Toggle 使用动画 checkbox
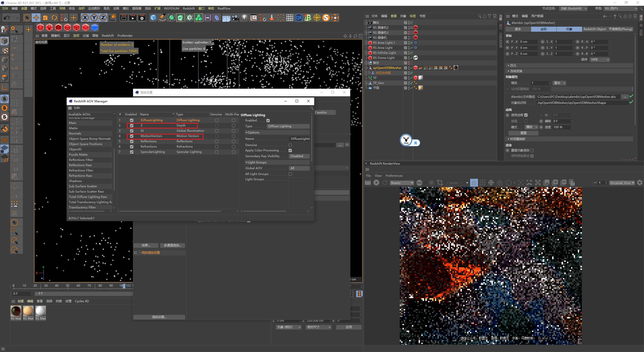The width and height of the screenshot is (644, 352). pos(526,115)
